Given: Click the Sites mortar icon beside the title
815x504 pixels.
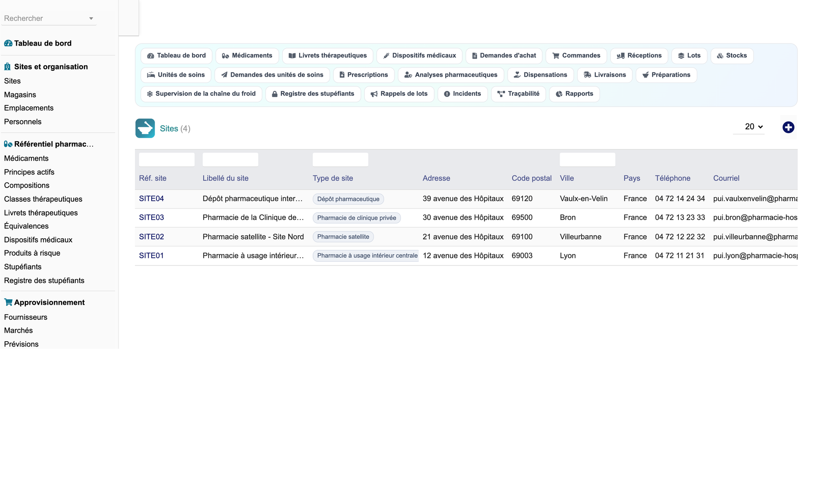Looking at the screenshot, I should click(145, 129).
